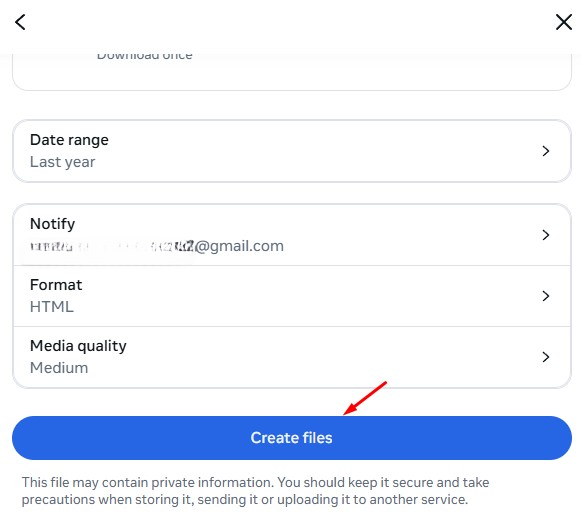Open the Format row heading

click(56, 285)
